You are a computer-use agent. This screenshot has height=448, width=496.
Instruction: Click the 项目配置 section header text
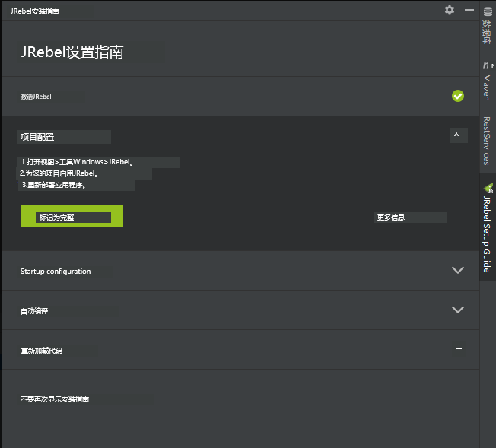click(37, 137)
